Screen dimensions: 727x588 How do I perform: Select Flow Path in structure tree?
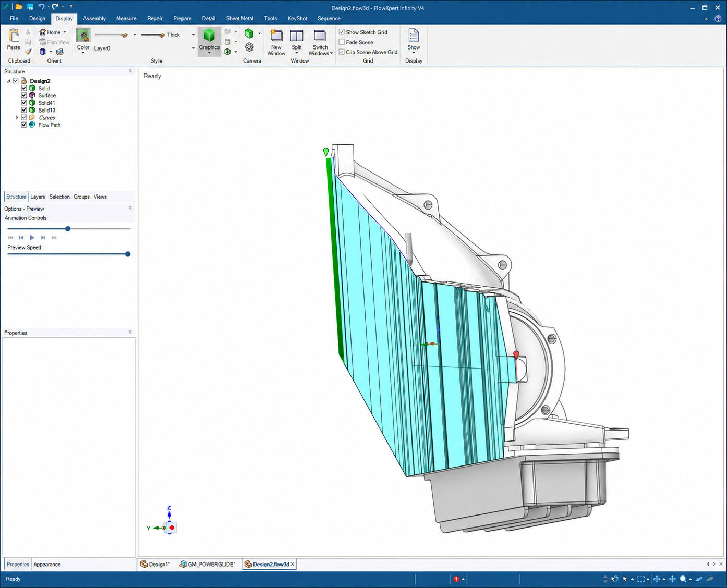pyautogui.click(x=49, y=125)
